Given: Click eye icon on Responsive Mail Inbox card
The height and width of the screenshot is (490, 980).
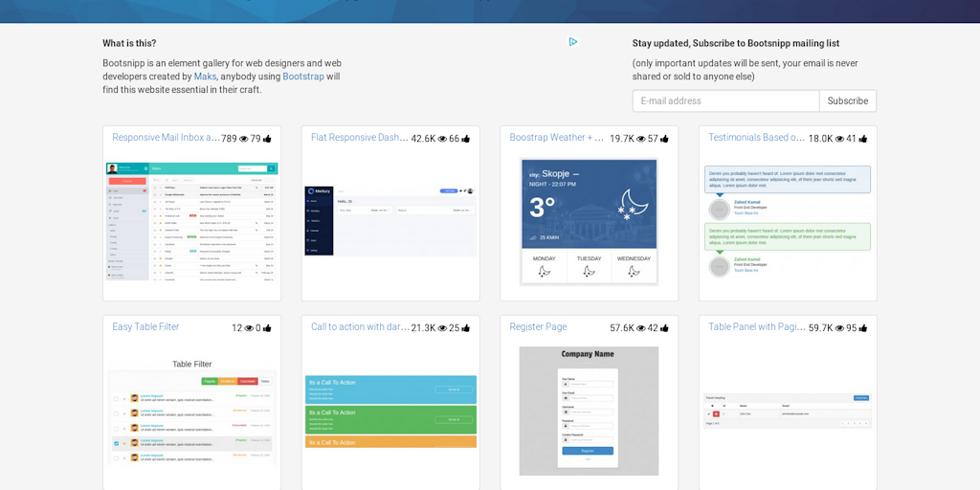Looking at the screenshot, I should coord(244,139).
